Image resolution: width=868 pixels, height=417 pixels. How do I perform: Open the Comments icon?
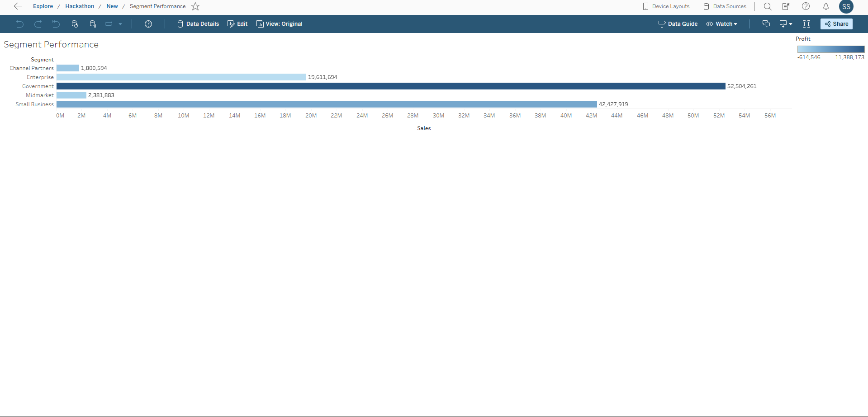tap(766, 24)
